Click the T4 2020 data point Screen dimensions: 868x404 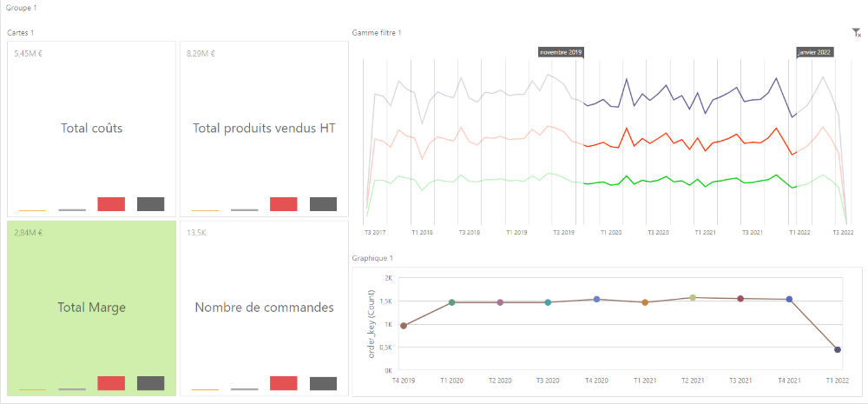pos(597,299)
